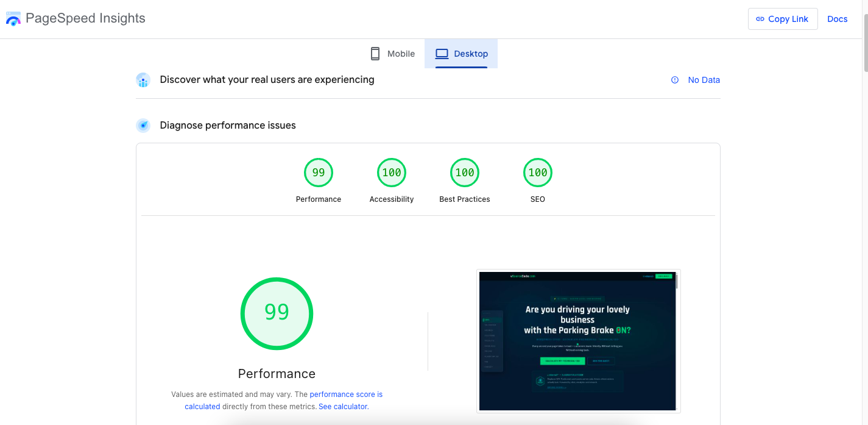
Task: Click Discover what your real users are experiencing
Action: tap(267, 80)
